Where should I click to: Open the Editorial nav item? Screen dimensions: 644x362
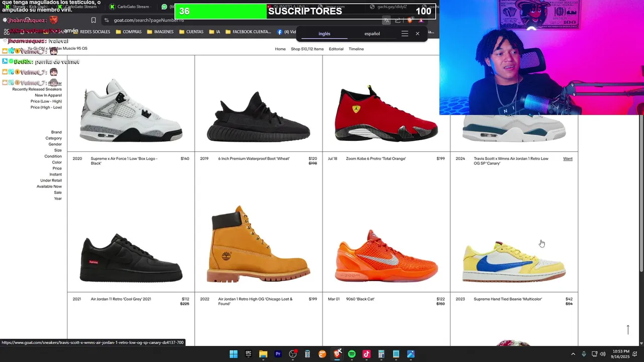[x=336, y=49]
